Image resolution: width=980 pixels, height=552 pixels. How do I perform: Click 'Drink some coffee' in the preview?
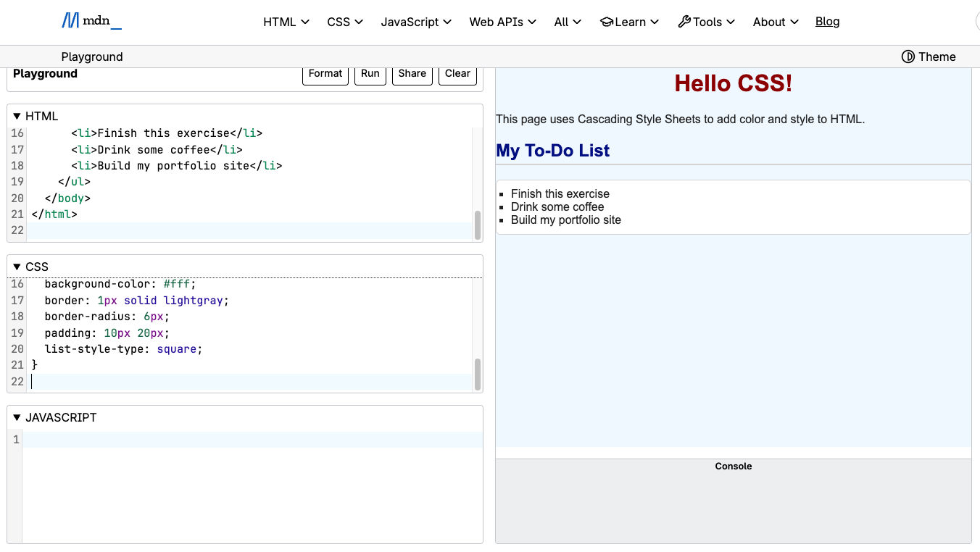pos(557,207)
